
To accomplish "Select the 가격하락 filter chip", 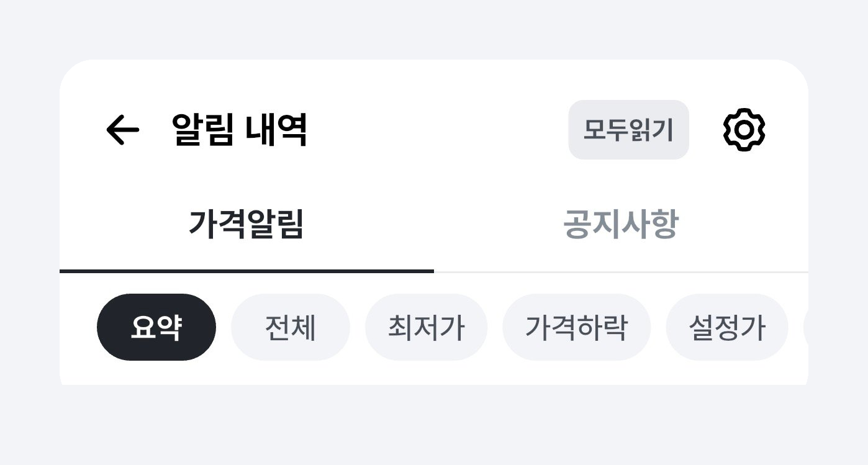I will (576, 327).
